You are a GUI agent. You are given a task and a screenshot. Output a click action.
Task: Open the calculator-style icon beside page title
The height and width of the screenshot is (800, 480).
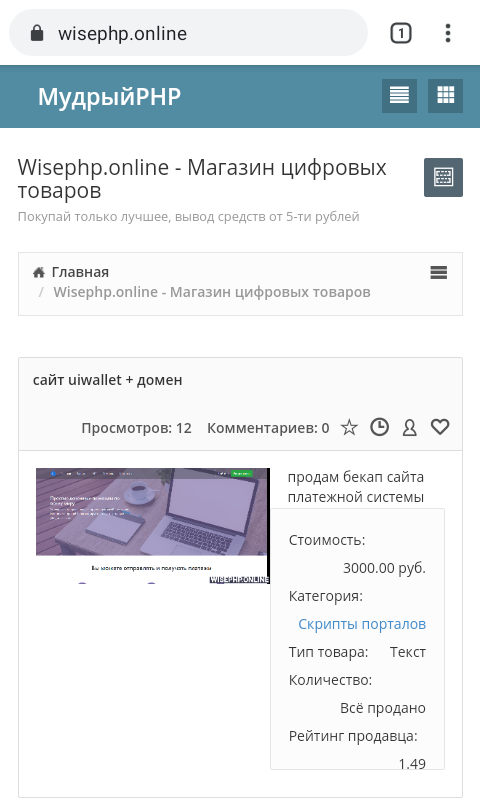click(x=443, y=177)
